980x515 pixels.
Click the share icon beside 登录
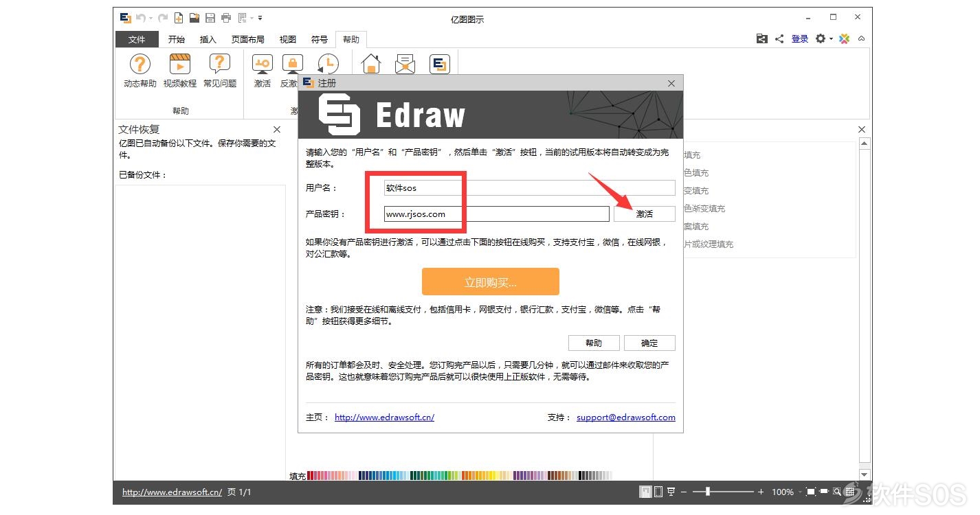pyautogui.click(x=779, y=39)
